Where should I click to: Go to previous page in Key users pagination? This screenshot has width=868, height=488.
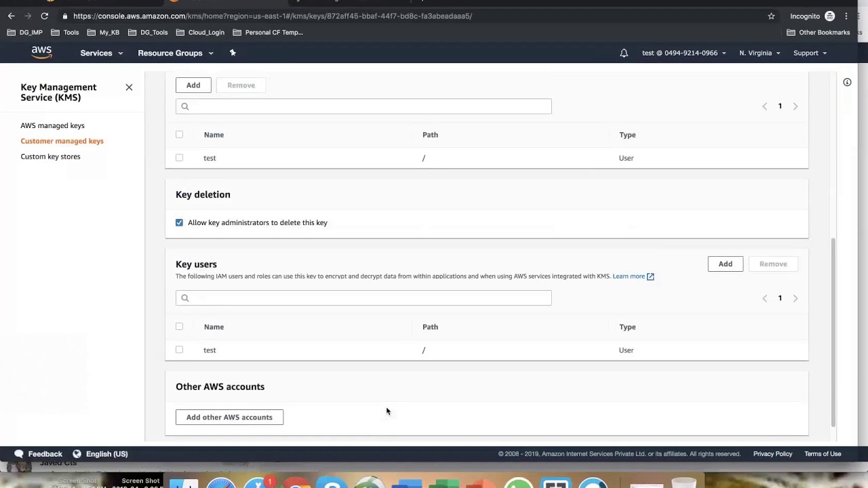point(764,298)
